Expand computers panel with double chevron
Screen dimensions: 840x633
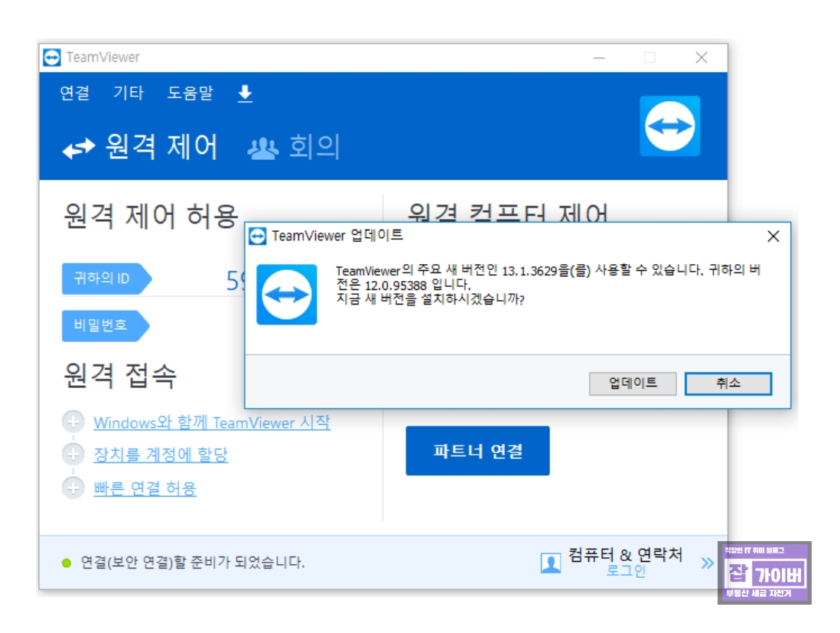[x=707, y=563]
